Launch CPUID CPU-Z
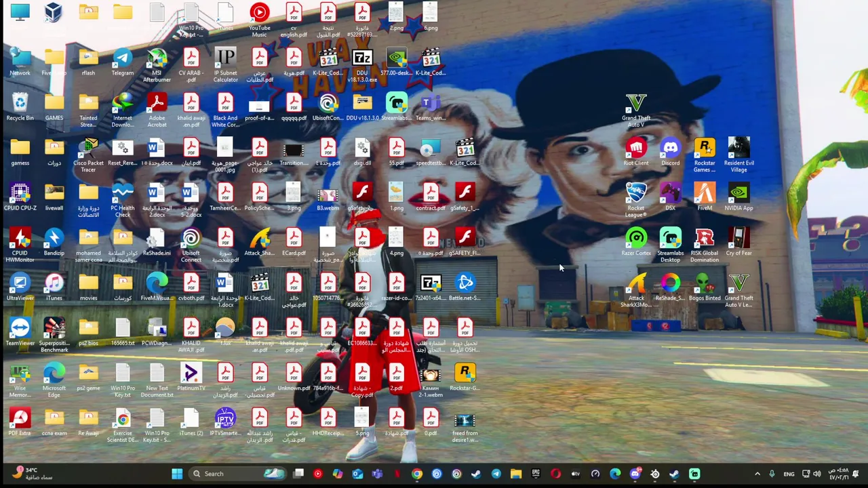Screen dimensions: 868x488 [x=20, y=197]
